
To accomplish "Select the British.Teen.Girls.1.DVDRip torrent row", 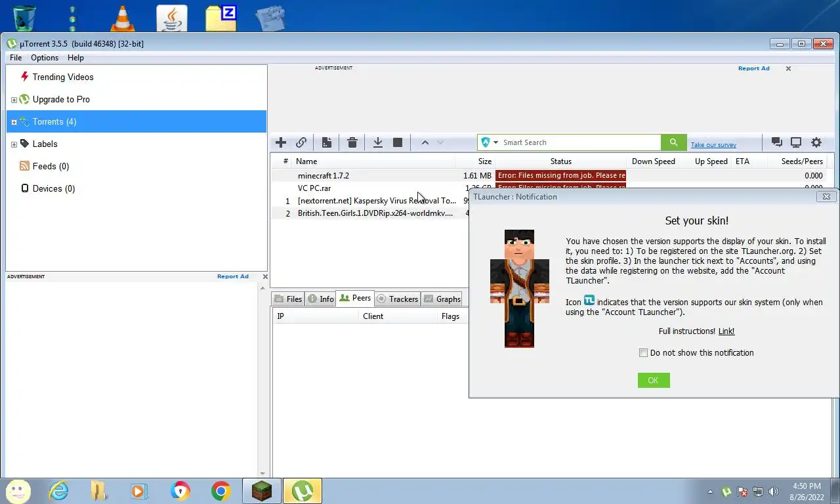I will click(369, 213).
